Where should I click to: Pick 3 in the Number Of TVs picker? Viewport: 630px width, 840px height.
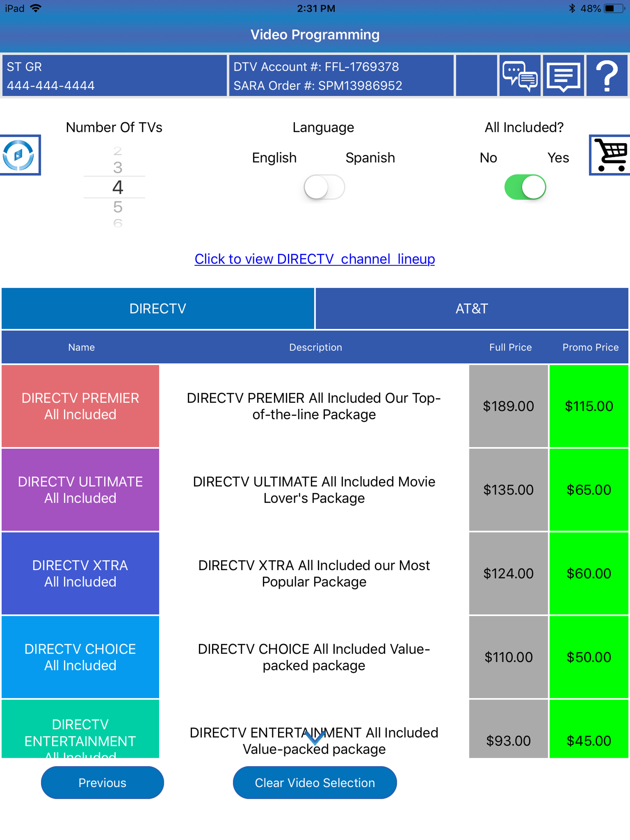118,168
